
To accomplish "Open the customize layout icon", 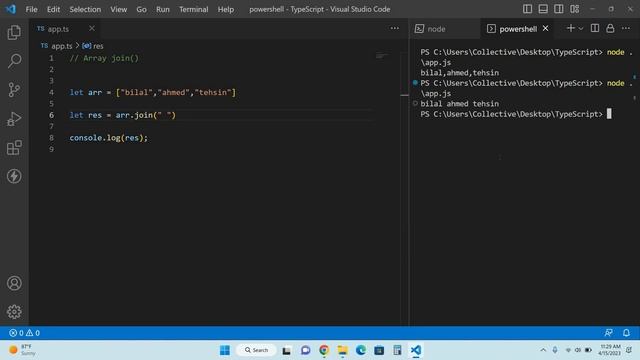I will coord(574,9).
